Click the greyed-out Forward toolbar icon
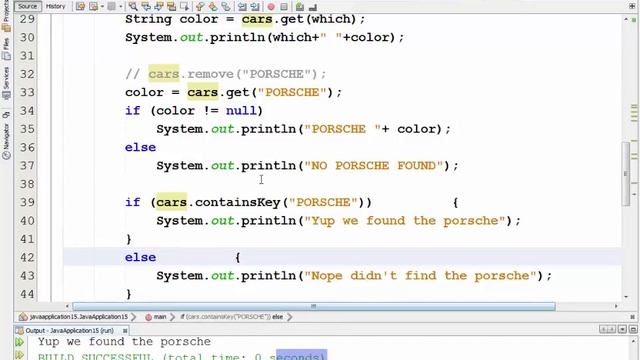Image resolution: width=640 pixels, height=360 pixels. (x=111, y=7)
